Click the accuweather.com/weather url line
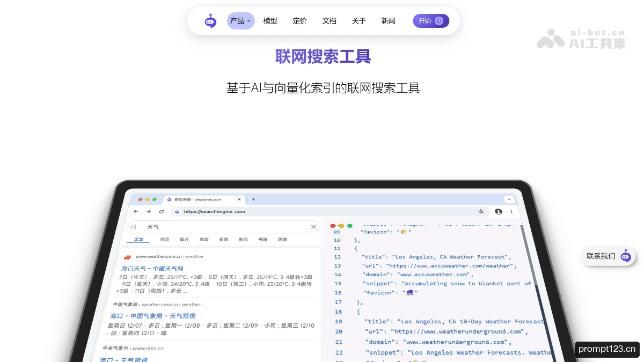This screenshot has height=362, width=644. [x=440, y=265]
